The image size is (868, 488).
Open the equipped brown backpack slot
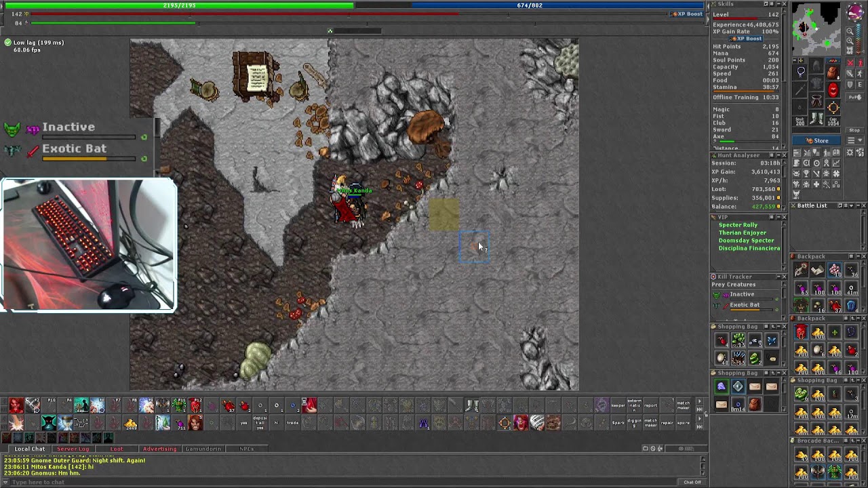pyautogui.click(x=833, y=73)
